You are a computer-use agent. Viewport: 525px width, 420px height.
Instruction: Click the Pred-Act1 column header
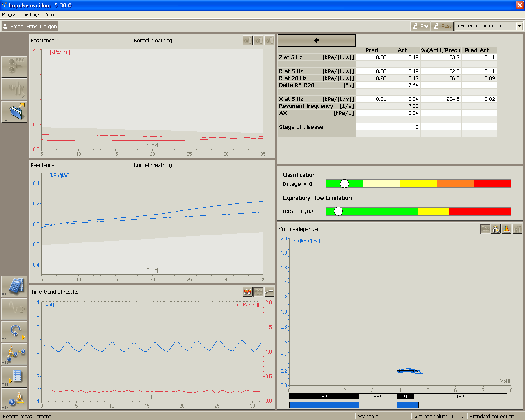click(x=478, y=50)
